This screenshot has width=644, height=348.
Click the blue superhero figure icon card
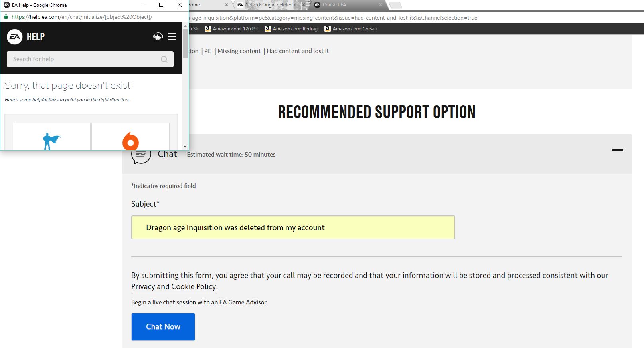pos(51,137)
